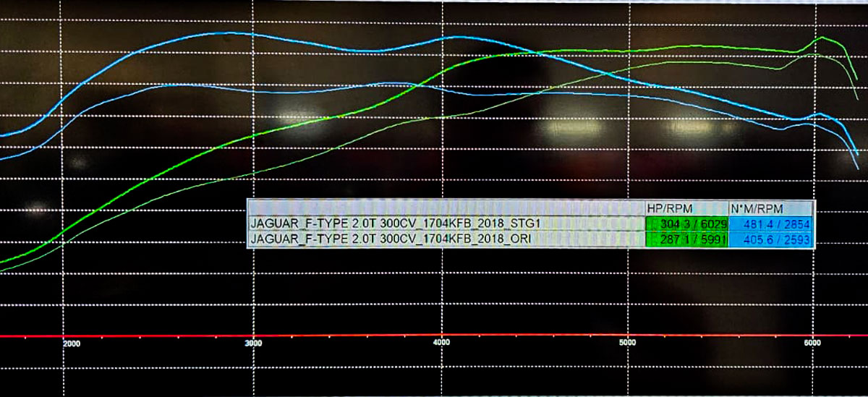Click the thick green curve's peak near 6000 RPM
This screenshot has height=397, width=868.
pos(822,37)
